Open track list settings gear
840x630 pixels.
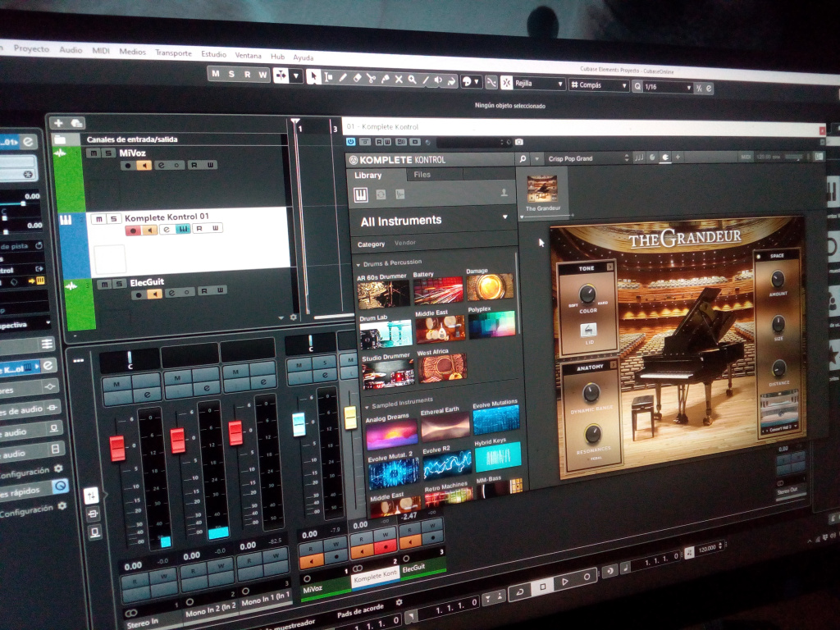point(293,317)
